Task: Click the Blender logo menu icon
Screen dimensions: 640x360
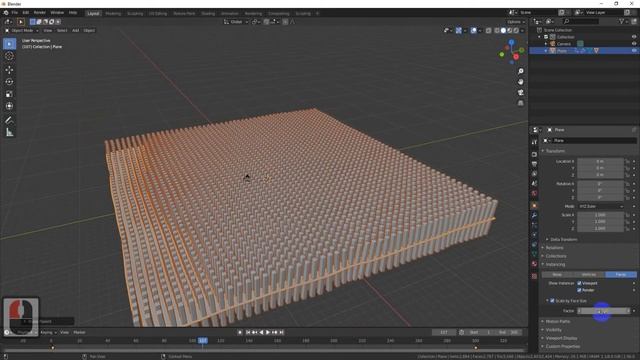Action: point(6,13)
